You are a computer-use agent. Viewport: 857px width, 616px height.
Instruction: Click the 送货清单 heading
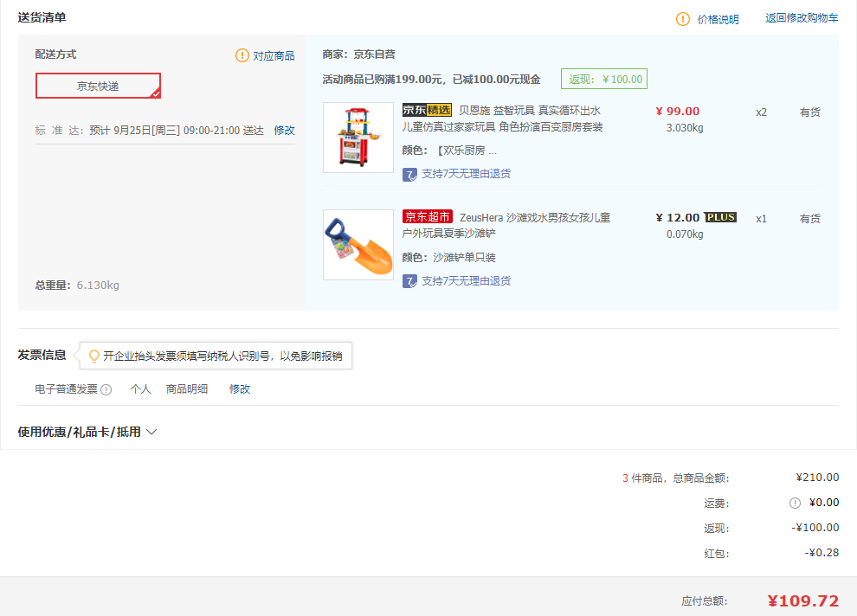pyautogui.click(x=42, y=17)
